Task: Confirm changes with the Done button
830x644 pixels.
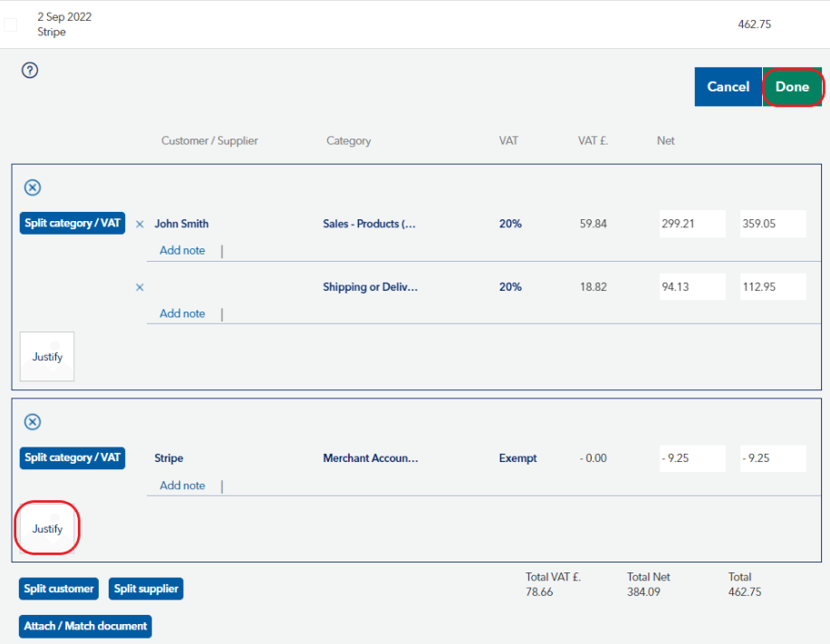Action: coord(792,87)
